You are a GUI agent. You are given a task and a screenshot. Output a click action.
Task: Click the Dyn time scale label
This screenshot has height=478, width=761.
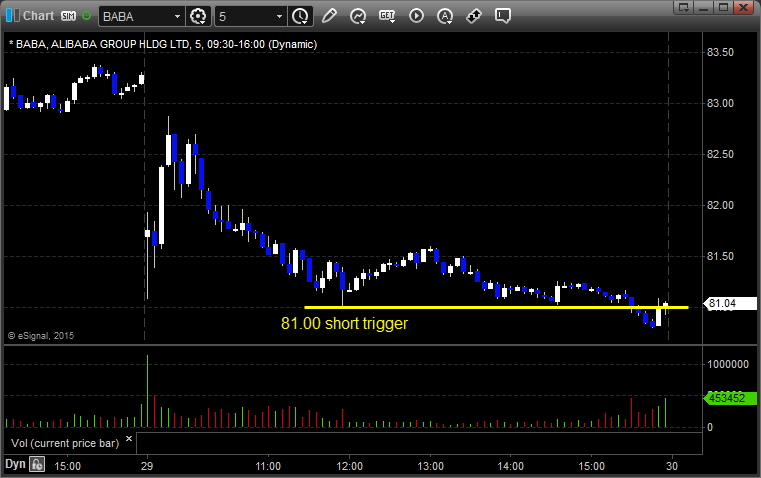click(x=15, y=464)
